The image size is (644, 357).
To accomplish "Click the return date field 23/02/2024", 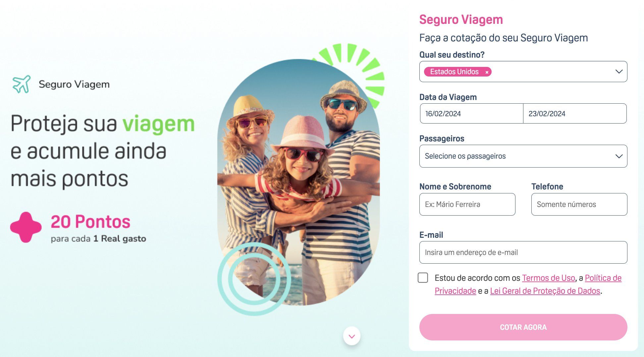I will (x=575, y=114).
